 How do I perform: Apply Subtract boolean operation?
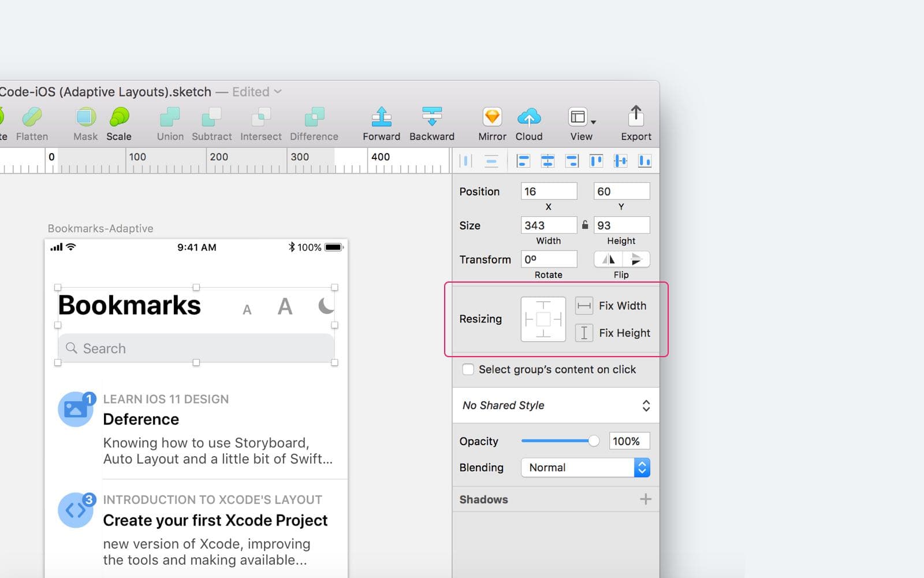coord(212,124)
